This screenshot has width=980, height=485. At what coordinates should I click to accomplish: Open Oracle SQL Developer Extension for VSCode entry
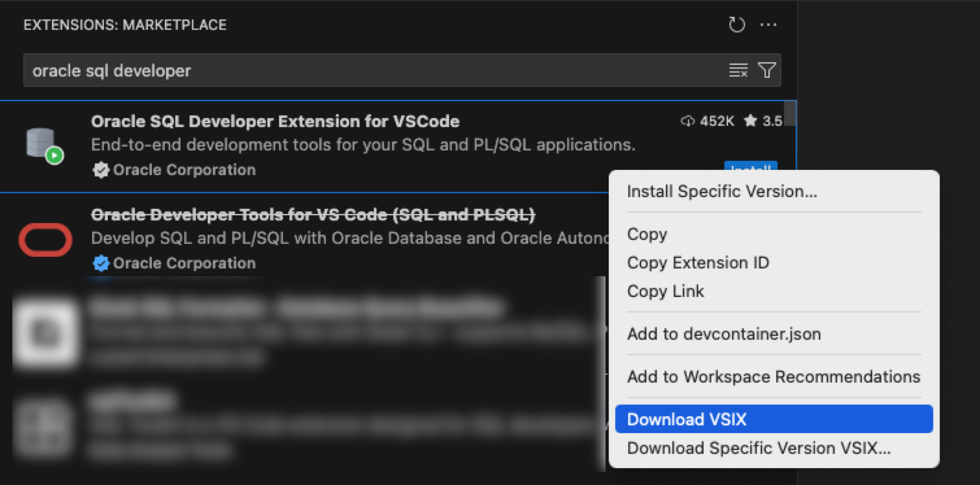point(397,147)
